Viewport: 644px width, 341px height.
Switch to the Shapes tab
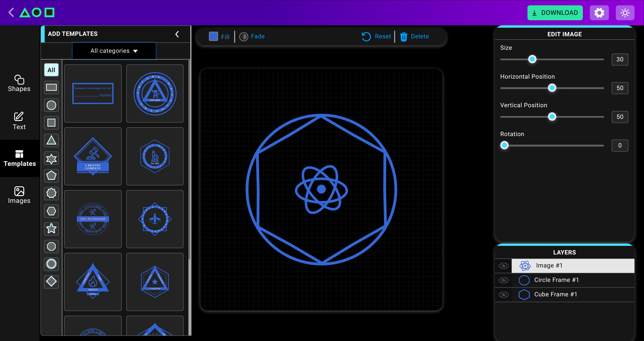[x=19, y=84]
